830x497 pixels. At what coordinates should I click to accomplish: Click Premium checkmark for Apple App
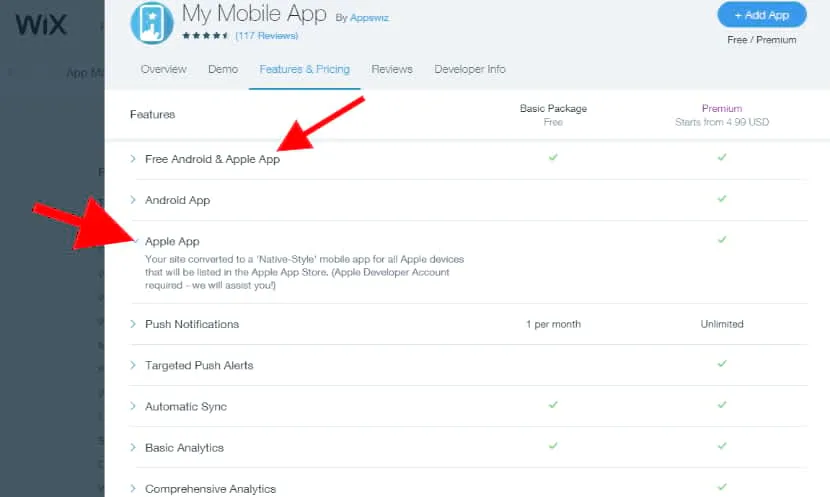[x=722, y=240]
